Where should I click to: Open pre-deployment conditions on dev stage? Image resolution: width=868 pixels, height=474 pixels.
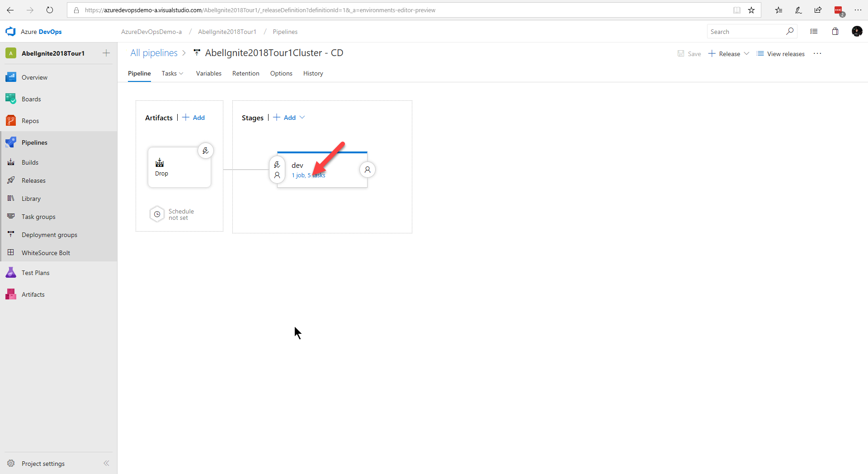pos(277,170)
